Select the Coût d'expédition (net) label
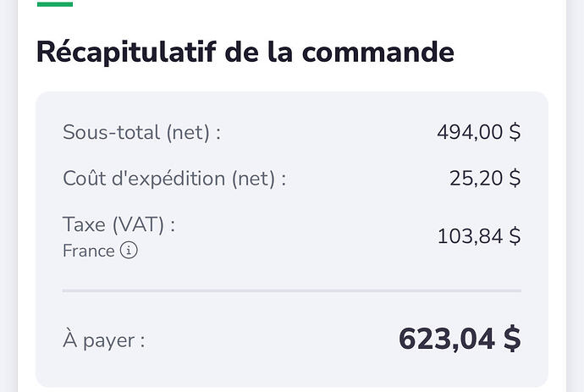The image size is (584, 392). point(174,178)
